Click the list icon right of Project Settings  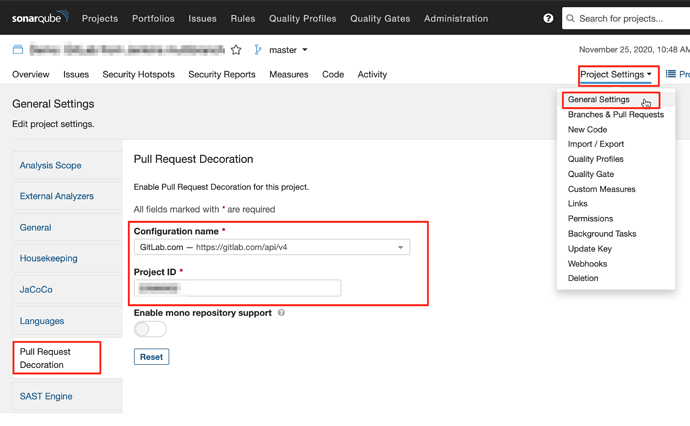pos(671,74)
